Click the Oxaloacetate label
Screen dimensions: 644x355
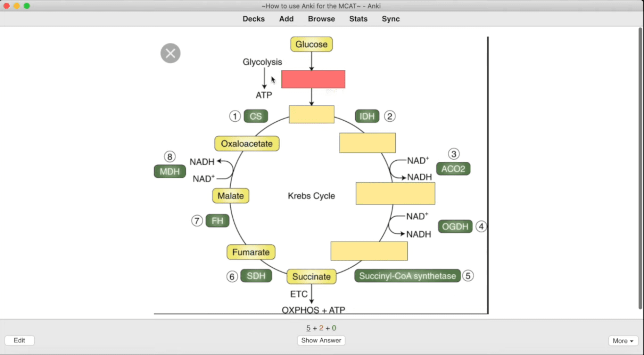click(247, 144)
